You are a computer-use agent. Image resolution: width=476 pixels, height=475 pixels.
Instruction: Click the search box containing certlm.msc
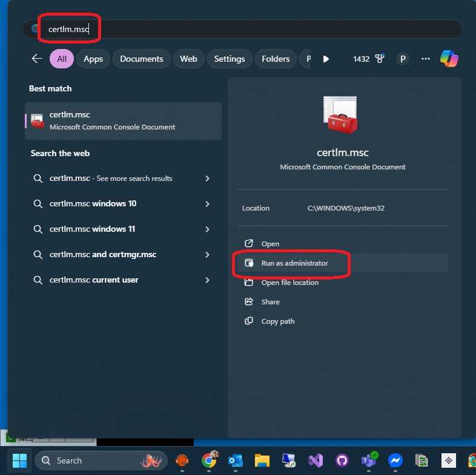click(x=242, y=29)
